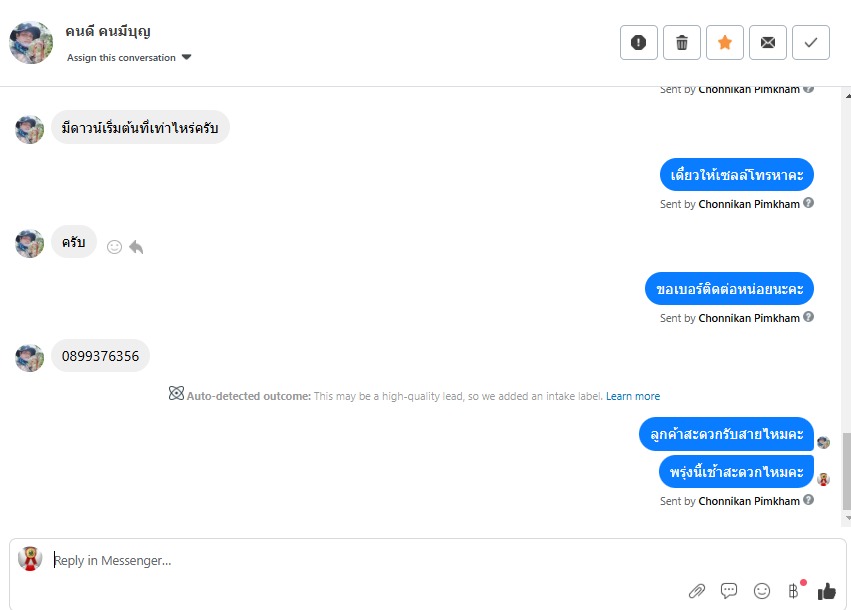The width and height of the screenshot is (851, 610).
Task: Delete the conversation using the trash icon
Action: pyautogui.click(x=682, y=42)
